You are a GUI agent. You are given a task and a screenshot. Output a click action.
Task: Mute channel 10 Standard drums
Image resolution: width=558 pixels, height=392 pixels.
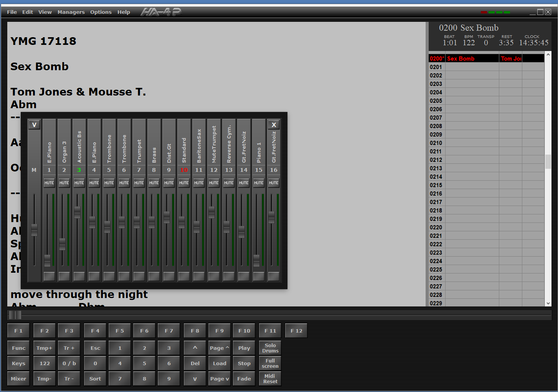pyautogui.click(x=184, y=183)
